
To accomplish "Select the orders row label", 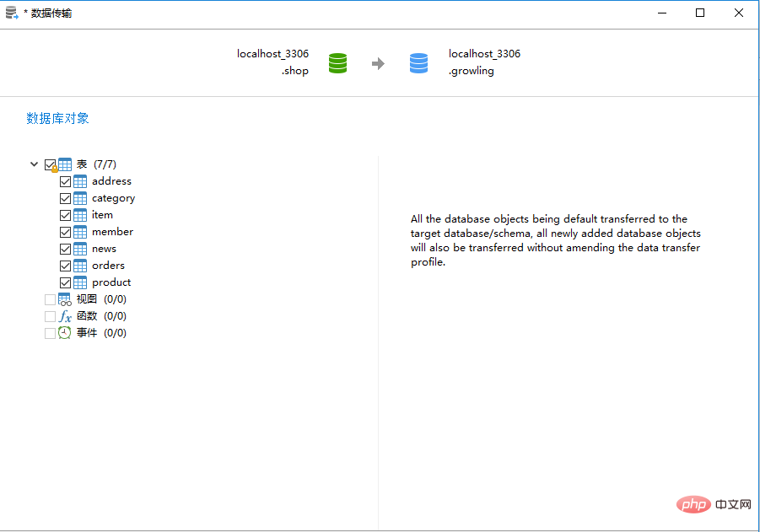I will click(x=108, y=266).
